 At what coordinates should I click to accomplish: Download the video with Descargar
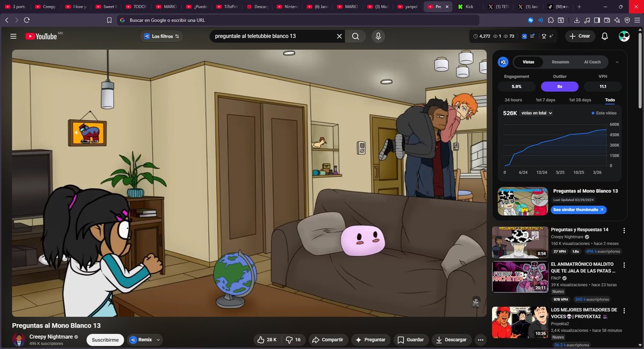(x=451, y=339)
